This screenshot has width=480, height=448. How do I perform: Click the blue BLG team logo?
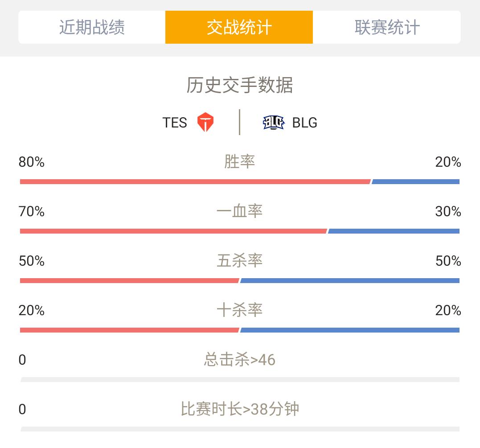[x=274, y=123]
